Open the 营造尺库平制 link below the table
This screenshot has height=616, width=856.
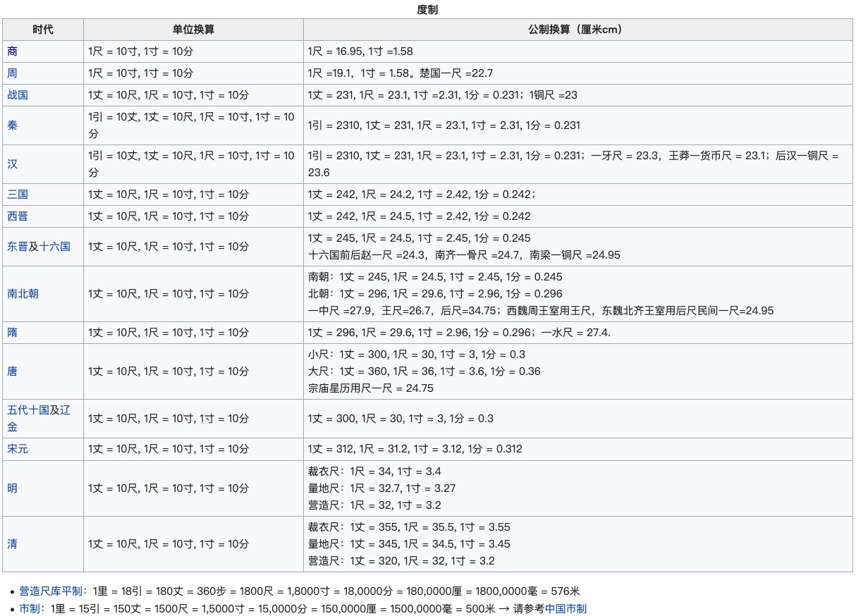(51, 592)
